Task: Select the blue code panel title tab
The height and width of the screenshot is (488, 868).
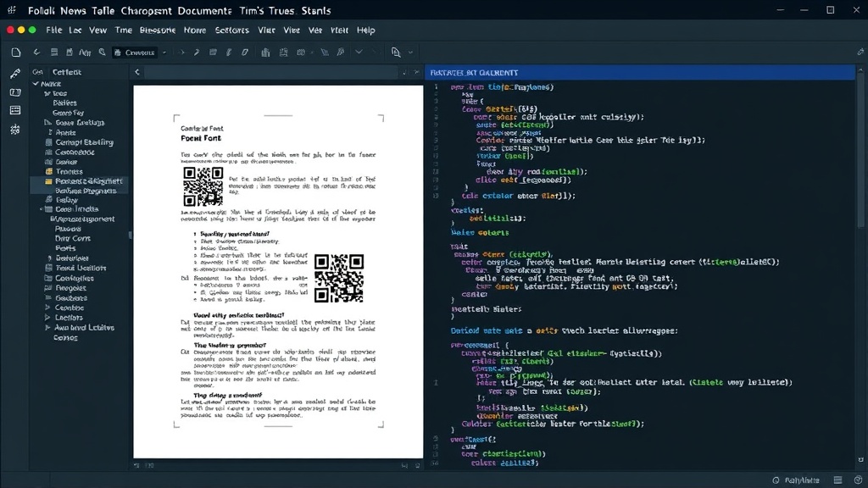Action: click(640, 73)
